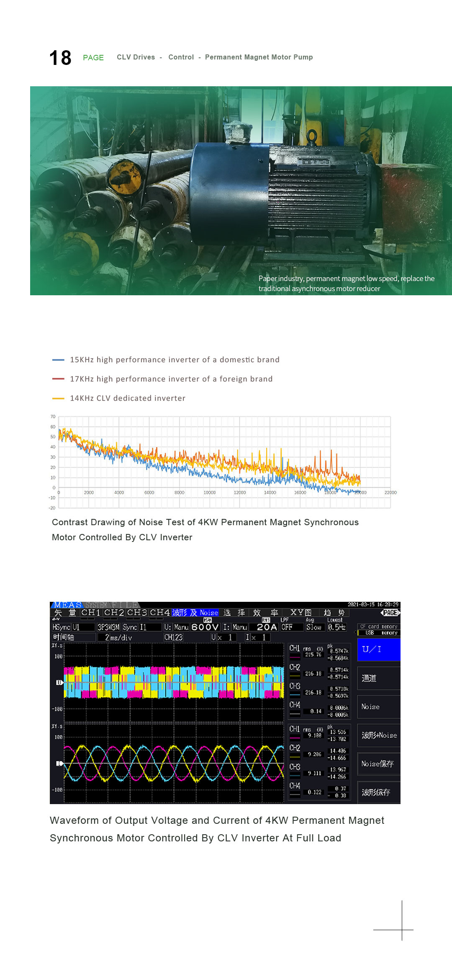
Task: Open the XY图 tab
Action: click(x=301, y=613)
